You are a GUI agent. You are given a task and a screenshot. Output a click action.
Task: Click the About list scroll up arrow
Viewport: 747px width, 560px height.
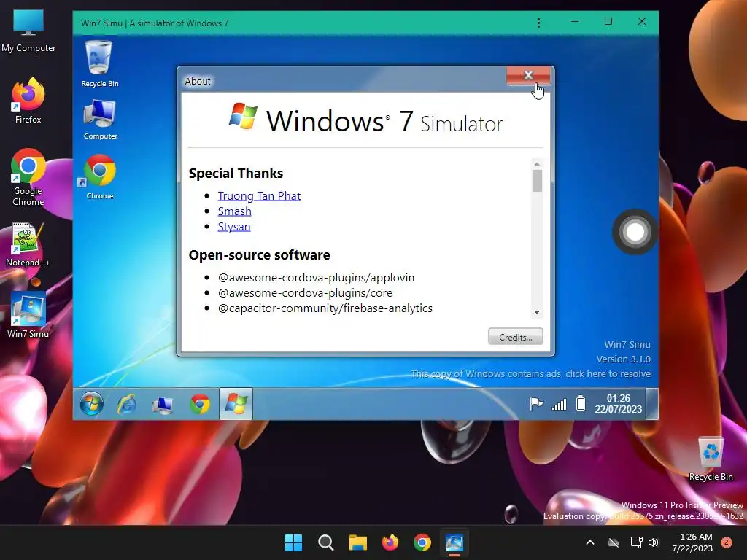tap(537, 164)
